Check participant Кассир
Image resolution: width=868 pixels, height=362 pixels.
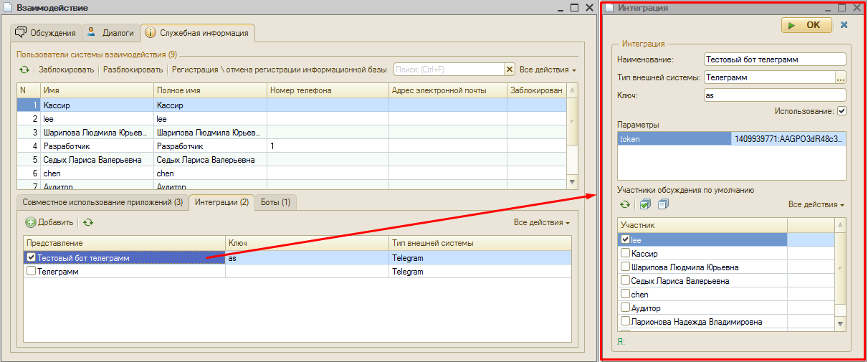click(x=626, y=254)
